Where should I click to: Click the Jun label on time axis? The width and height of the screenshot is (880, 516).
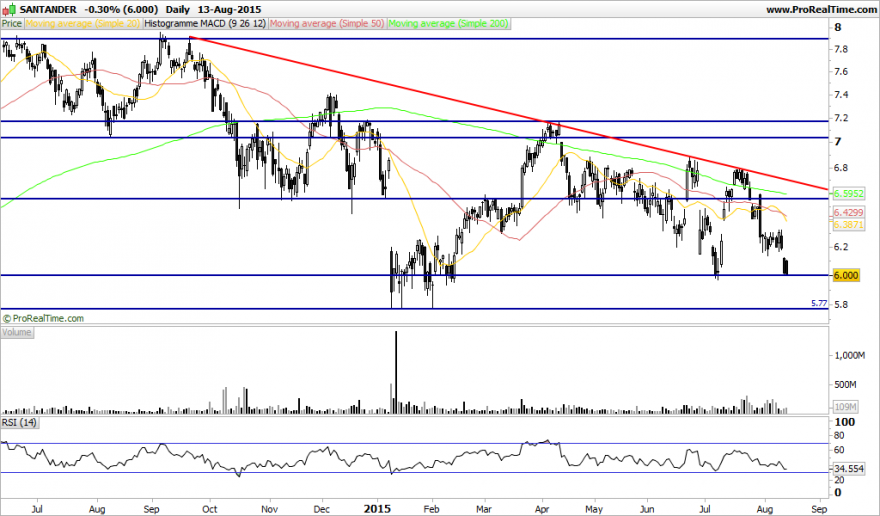pos(647,509)
